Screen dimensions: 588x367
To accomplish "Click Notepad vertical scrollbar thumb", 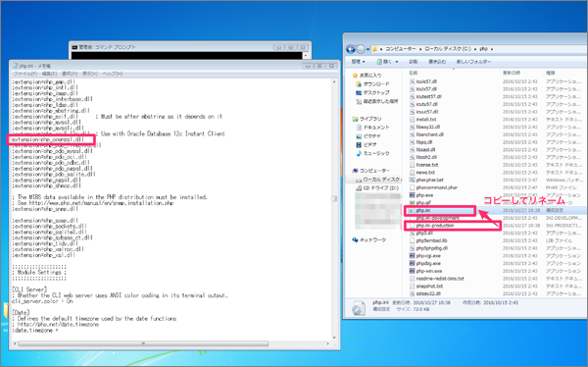I will click(x=334, y=198).
